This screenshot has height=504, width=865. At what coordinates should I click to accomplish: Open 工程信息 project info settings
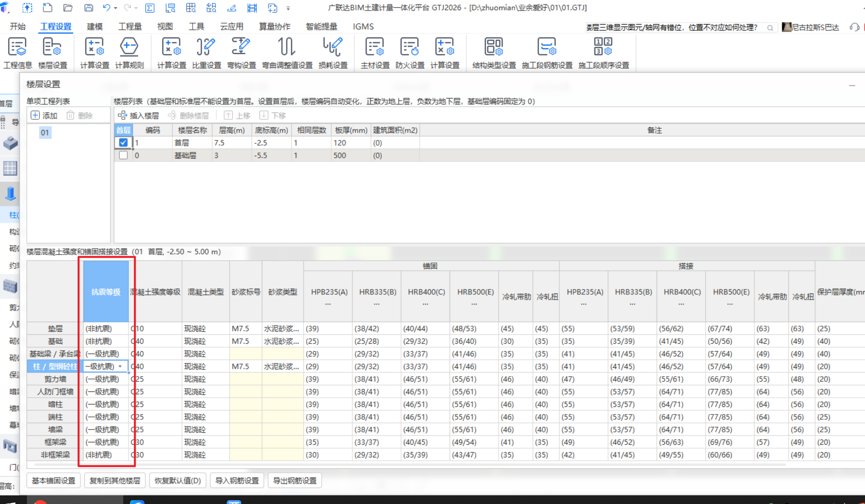(17, 53)
